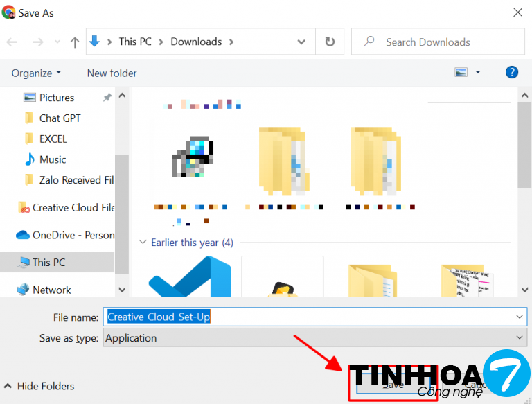Image resolution: width=532 pixels, height=404 pixels.
Task: Open the Help question mark icon
Action: (512, 72)
